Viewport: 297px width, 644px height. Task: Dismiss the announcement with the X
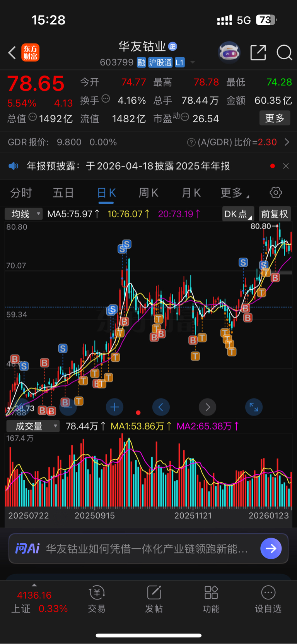[x=286, y=166]
